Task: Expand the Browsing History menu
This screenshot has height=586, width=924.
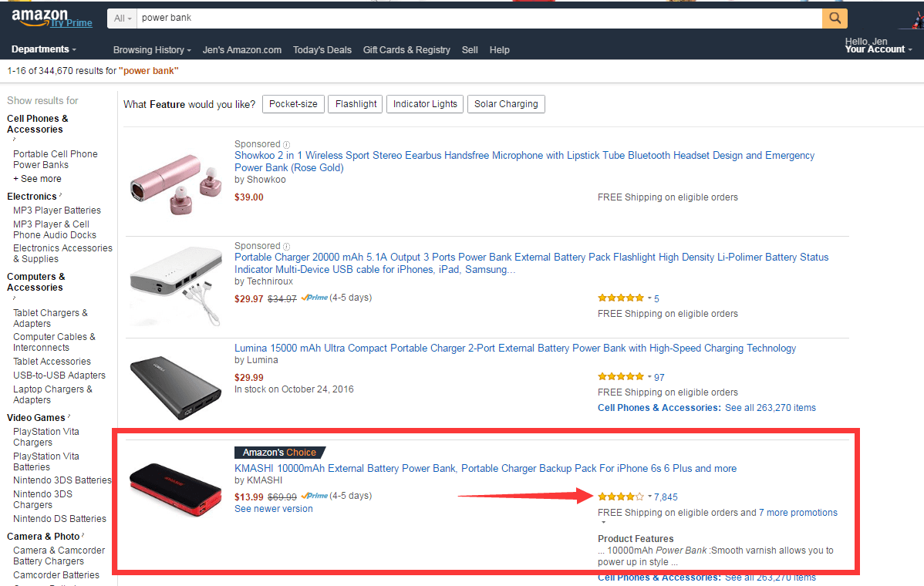Action: (x=152, y=50)
